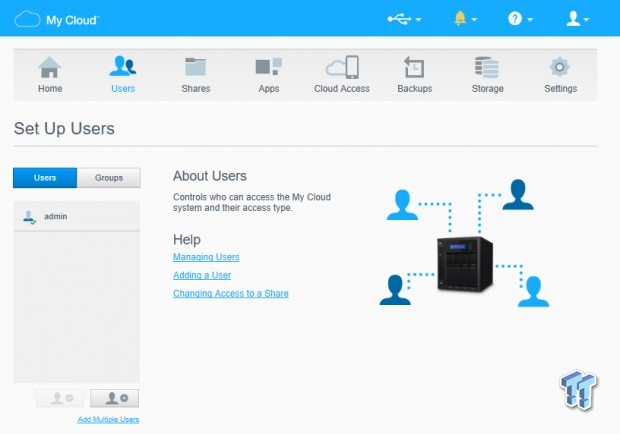The height and width of the screenshot is (434, 620).
Task: Click the Apps navigation label
Action: pos(269,89)
